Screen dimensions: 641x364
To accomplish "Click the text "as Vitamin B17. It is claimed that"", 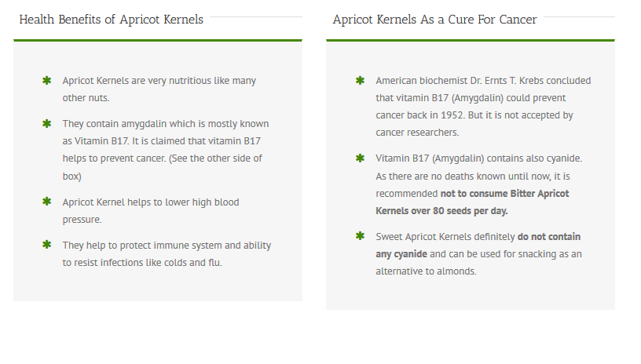I will pyautogui.click(x=134, y=141).
